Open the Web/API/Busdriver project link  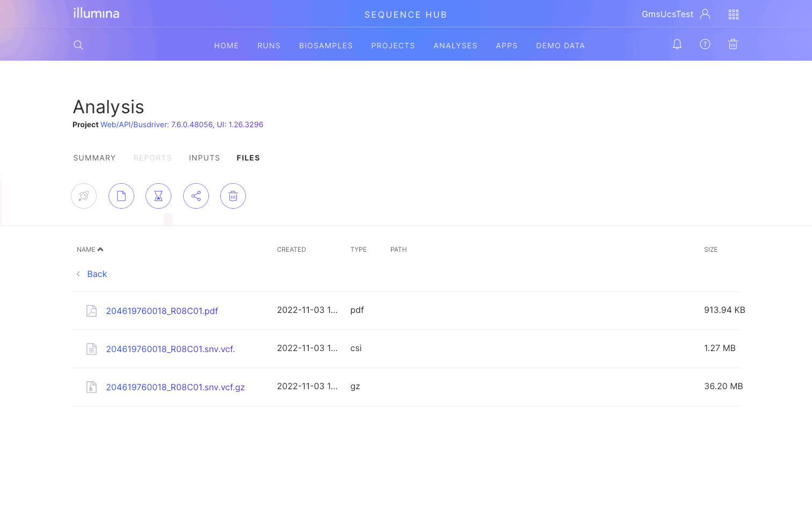tap(182, 125)
